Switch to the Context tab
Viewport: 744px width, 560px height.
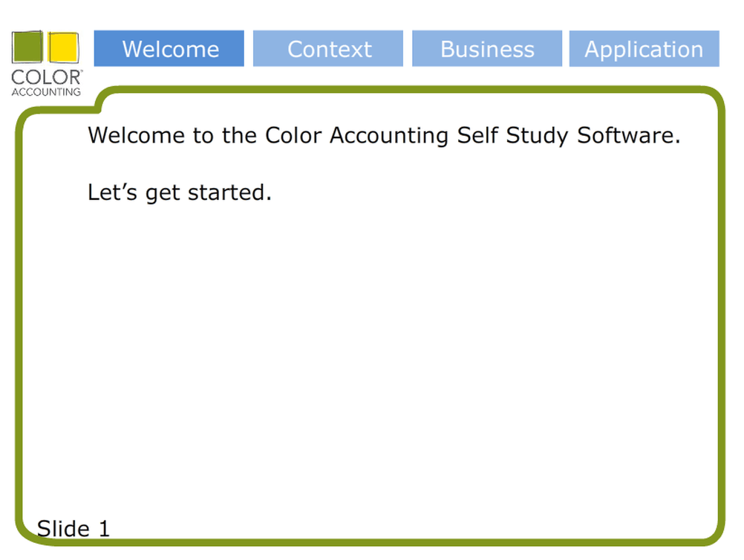point(328,48)
